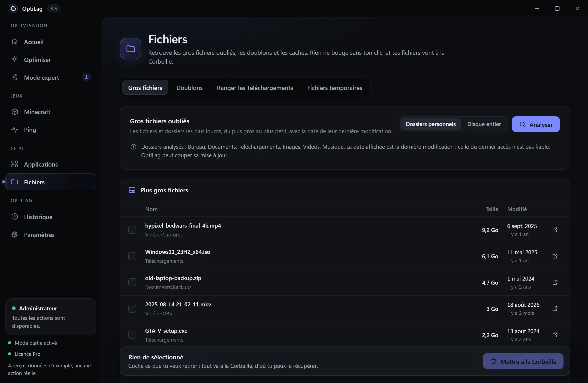Open location icon for GTA-V-setup.exe
Screen dimensions: 588x383
[555, 335]
